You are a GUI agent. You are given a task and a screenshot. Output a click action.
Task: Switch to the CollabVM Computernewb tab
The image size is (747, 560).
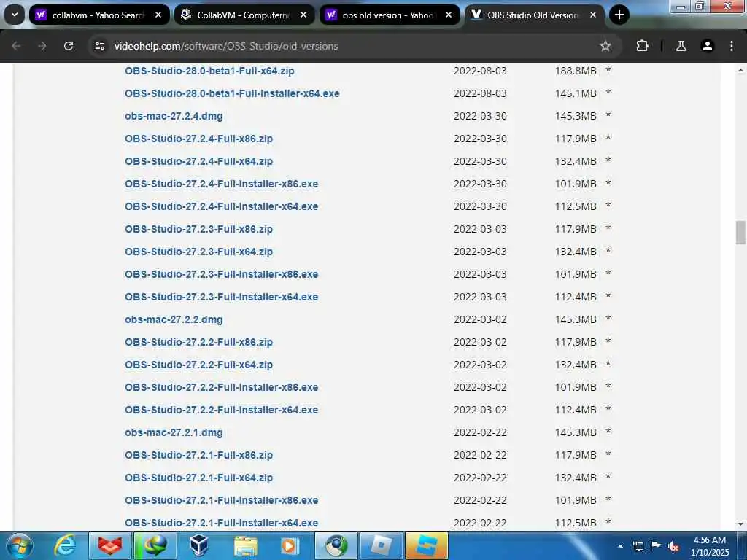click(x=244, y=15)
